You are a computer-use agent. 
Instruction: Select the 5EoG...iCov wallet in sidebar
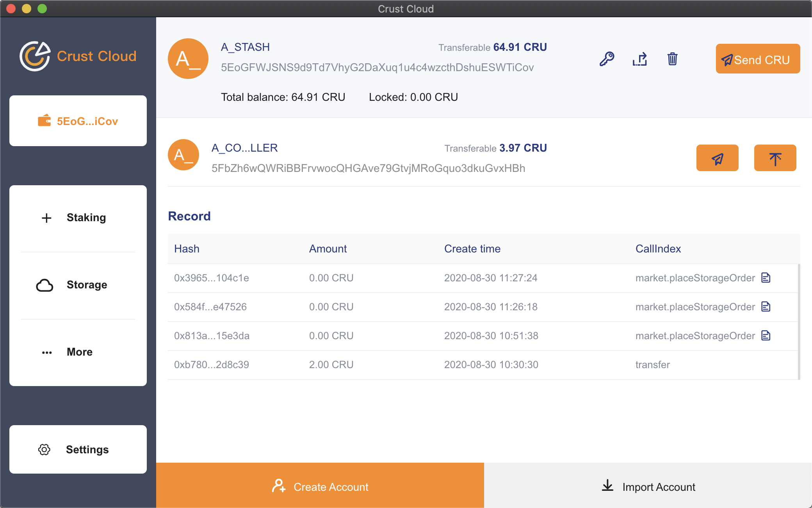tap(78, 121)
